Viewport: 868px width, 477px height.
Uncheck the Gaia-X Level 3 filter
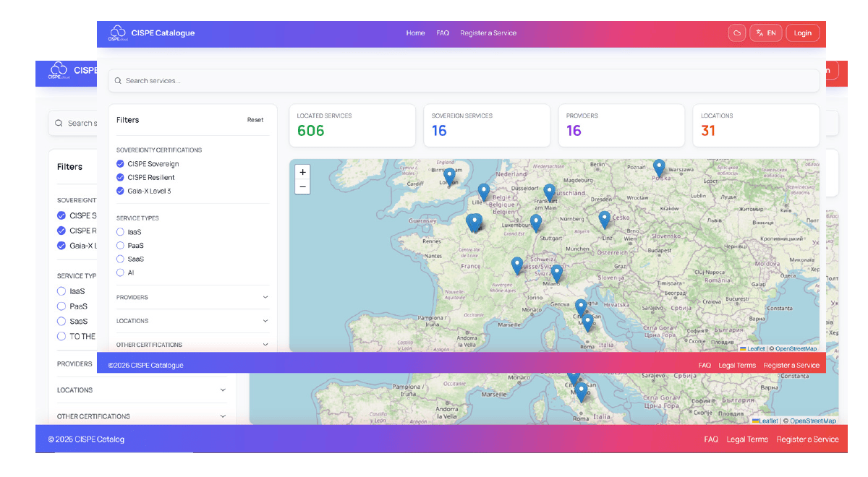[120, 191]
